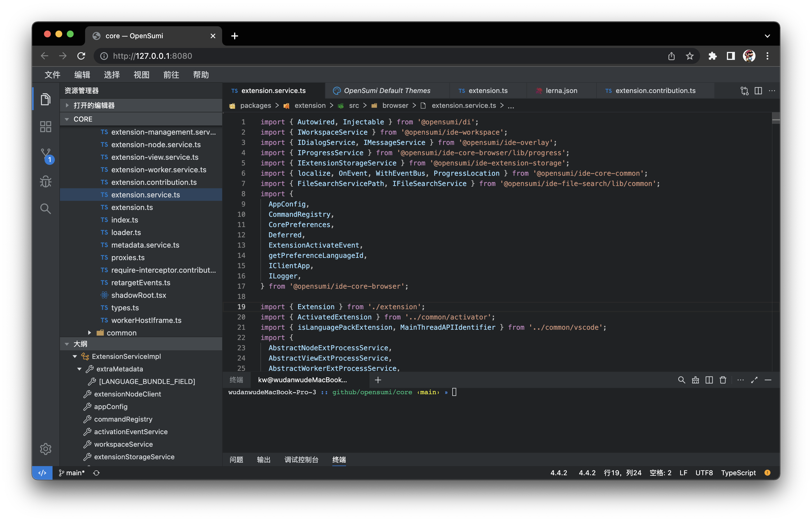Open Chrome side panel icon
The image size is (812, 522).
(x=730, y=56)
